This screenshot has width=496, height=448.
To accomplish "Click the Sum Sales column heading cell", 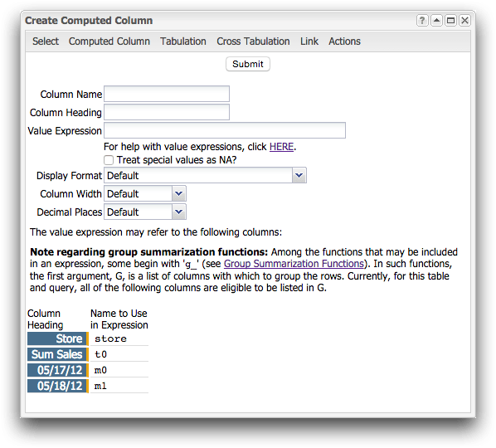I will [57, 354].
